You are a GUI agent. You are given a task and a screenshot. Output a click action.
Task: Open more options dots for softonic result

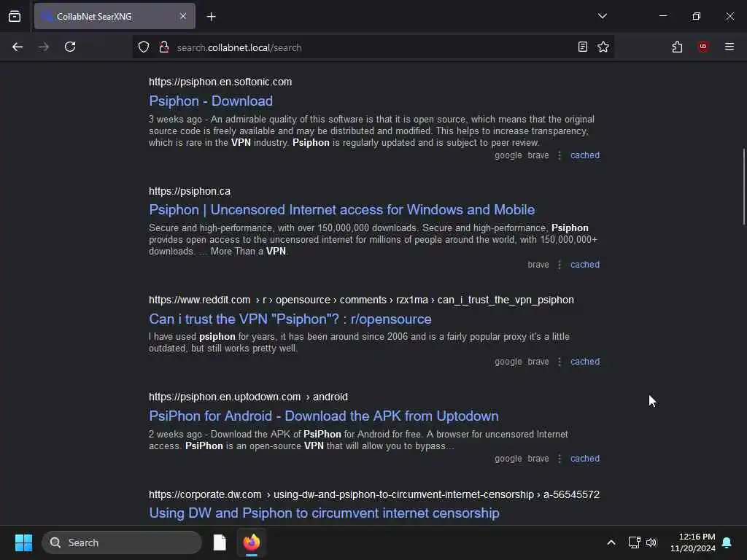pos(560,155)
